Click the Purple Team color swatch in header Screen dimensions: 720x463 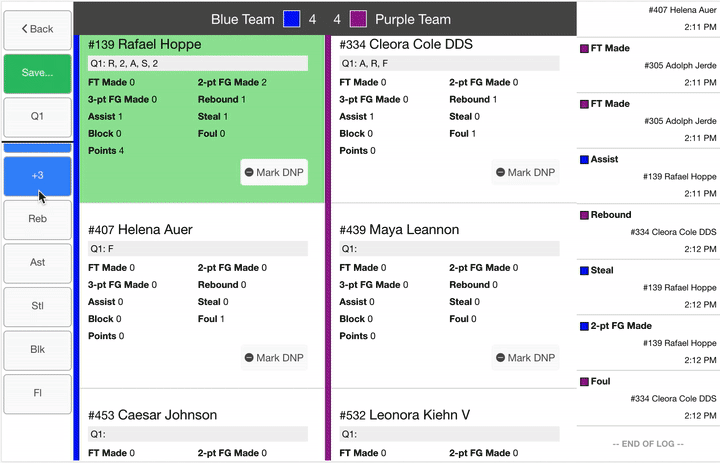[x=358, y=19]
